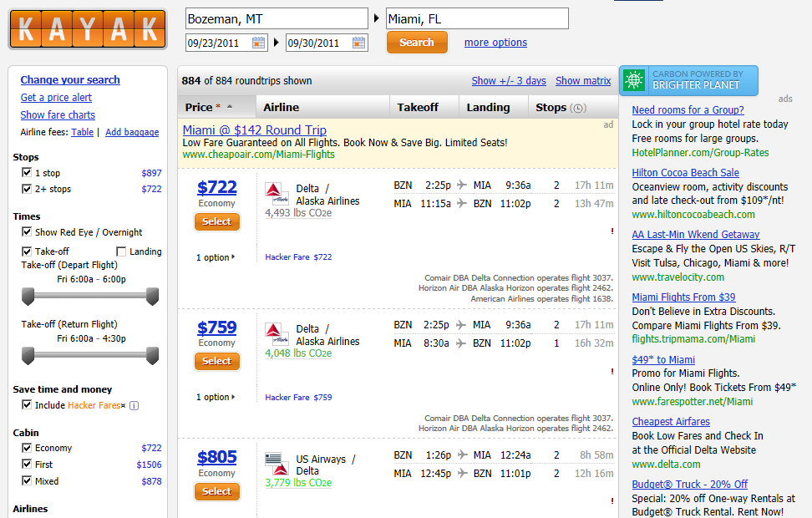Toggle the 2+ stops checkbox
The image size is (812, 518).
(27, 189)
